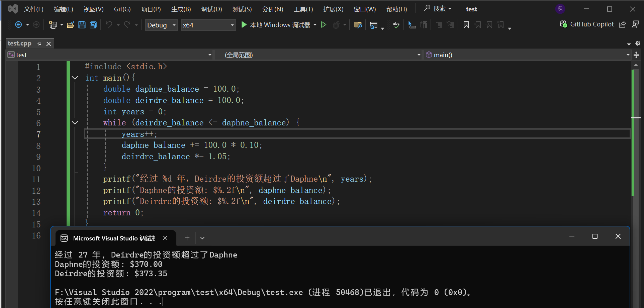Click the "return 0;" code line
The width and height of the screenshot is (644, 308).
[123, 213]
